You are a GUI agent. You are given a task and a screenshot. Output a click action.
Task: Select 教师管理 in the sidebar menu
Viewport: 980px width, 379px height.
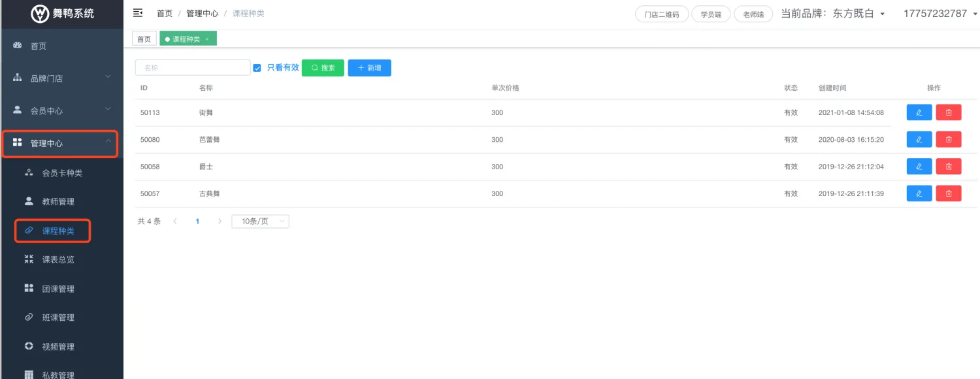click(x=58, y=202)
